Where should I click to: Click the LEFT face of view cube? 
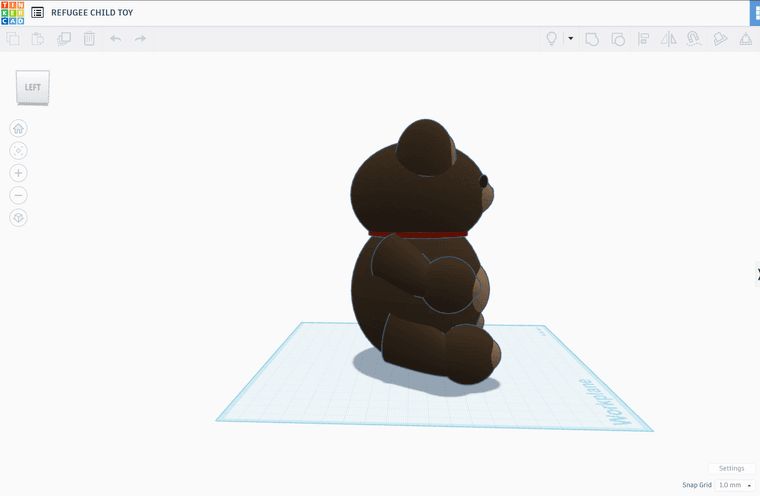pyautogui.click(x=32, y=87)
